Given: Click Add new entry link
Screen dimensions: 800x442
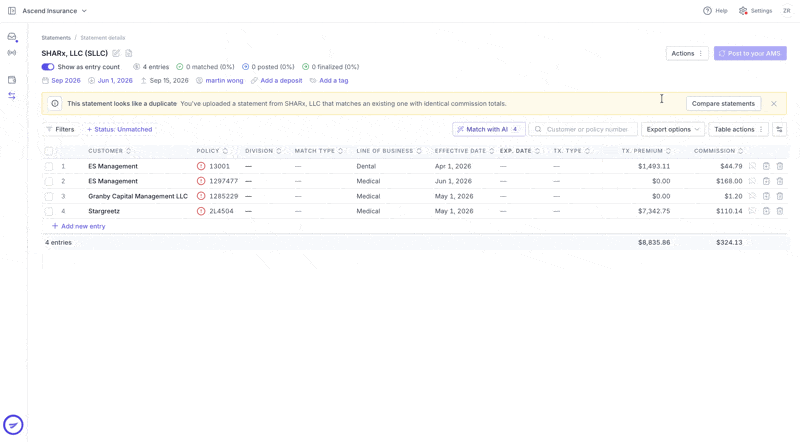Looking at the screenshot, I should point(79,226).
